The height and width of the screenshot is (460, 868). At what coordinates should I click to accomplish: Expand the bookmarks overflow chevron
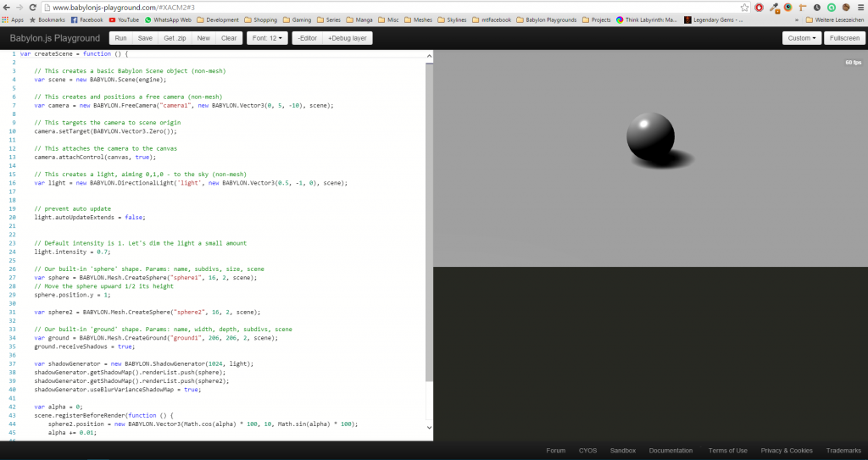pyautogui.click(x=796, y=19)
